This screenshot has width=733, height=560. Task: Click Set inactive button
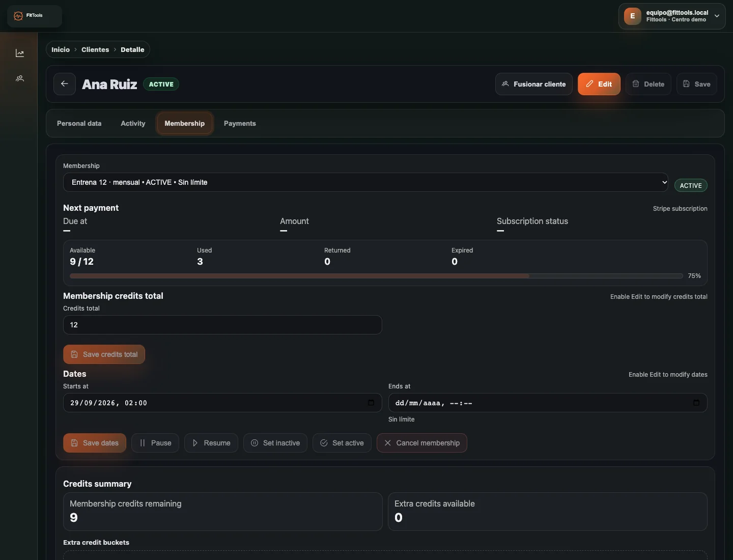point(275,443)
